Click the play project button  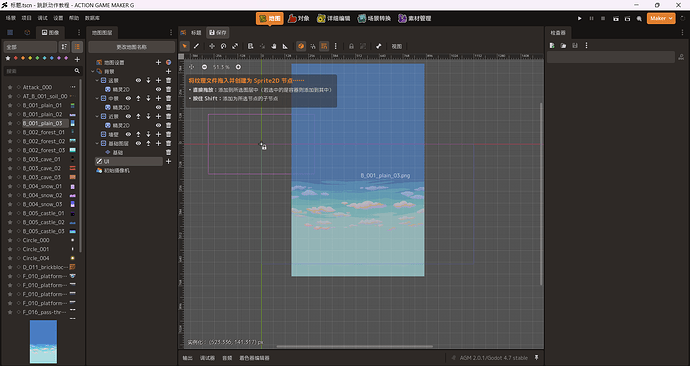580,18
